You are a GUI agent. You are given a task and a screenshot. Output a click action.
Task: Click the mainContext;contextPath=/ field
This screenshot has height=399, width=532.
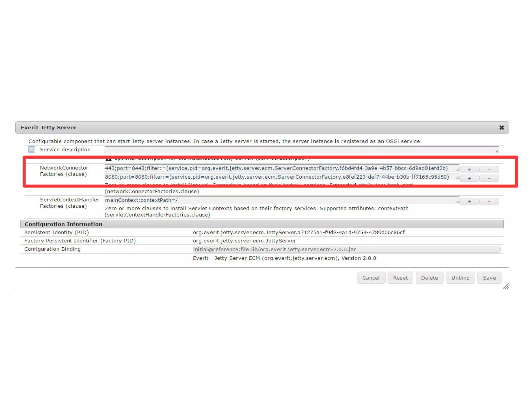pyautogui.click(x=281, y=200)
